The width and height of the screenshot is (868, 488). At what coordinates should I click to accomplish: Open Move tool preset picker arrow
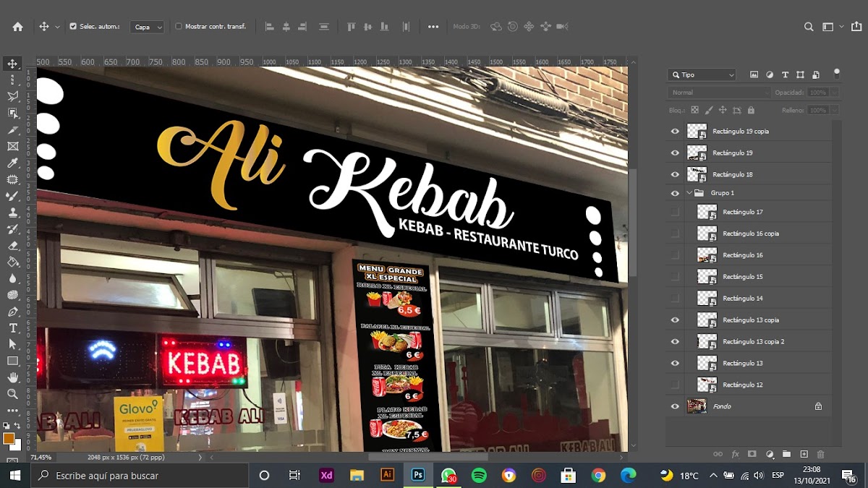point(57,27)
